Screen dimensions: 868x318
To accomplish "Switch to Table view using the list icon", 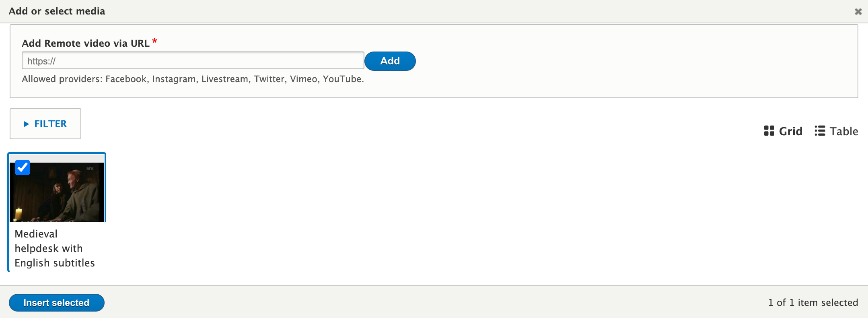I will tap(819, 131).
